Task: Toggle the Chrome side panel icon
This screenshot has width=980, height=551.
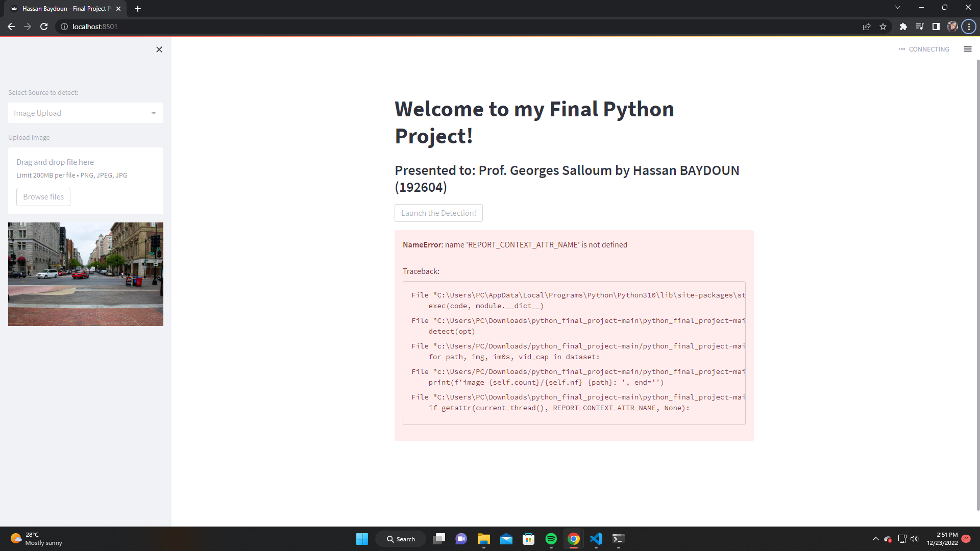Action: tap(936, 27)
